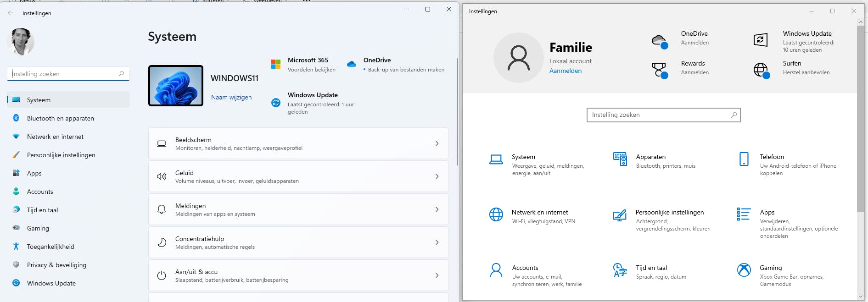Select Persoonlijke instellingen in the sidebar
This screenshot has width=868, height=302.
click(61, 155)
